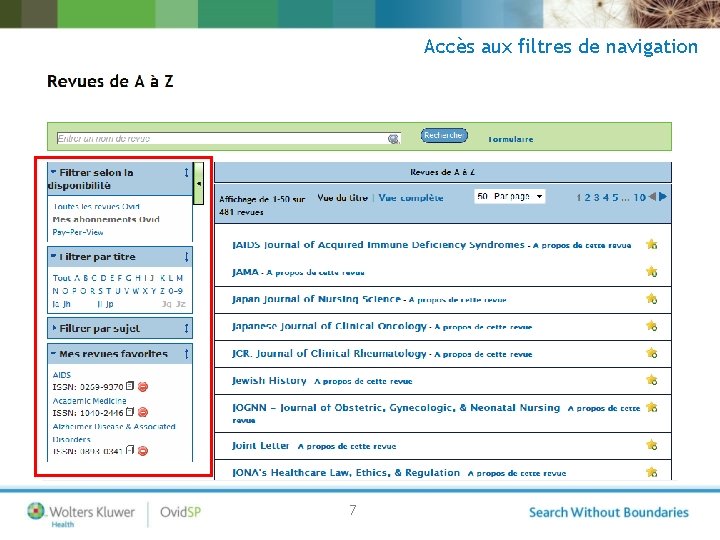Star the Japanese Journal of Clinical Oncology
720x540 pixels.
pyautogui.click(x=652, y=326)
